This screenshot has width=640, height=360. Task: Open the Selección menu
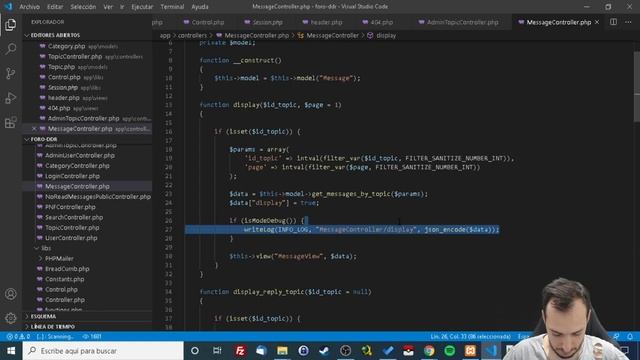(x=83, y=7)
